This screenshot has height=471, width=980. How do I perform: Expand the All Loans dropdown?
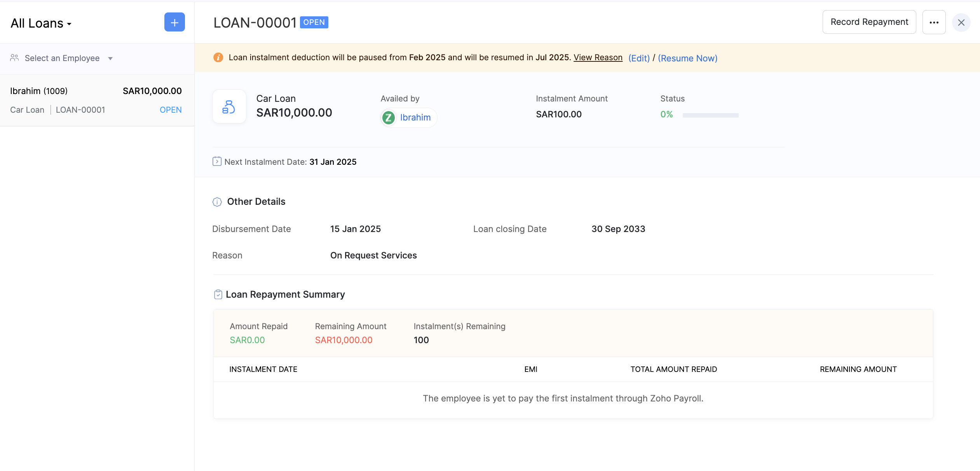pyautogui.click(x=41, y=23)
